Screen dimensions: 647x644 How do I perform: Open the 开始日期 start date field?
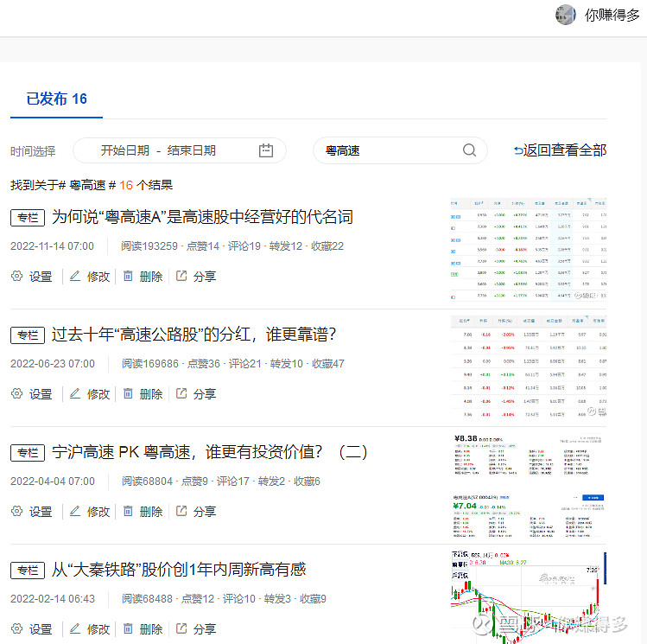(x=125, y=150)
